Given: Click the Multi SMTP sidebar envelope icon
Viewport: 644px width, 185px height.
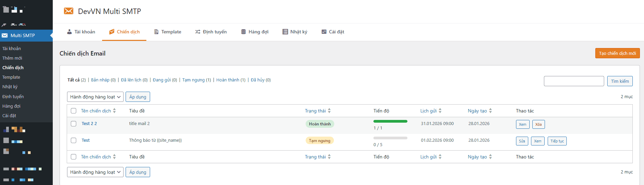Looking at the screenshot, I should click(5, 35).
